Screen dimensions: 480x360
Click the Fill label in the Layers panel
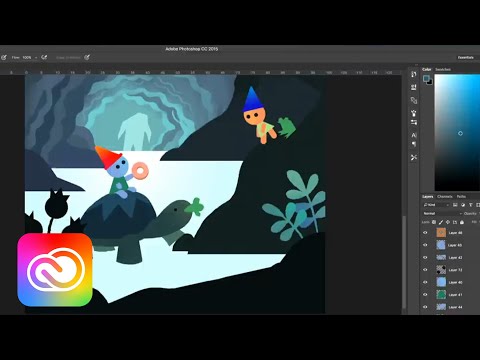coord(474,222)
